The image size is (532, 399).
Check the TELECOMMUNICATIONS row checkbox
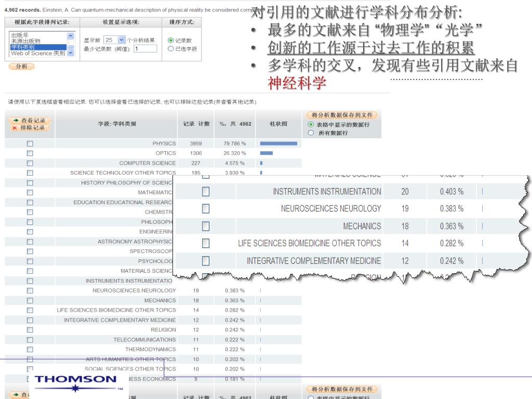coord(30,340)
